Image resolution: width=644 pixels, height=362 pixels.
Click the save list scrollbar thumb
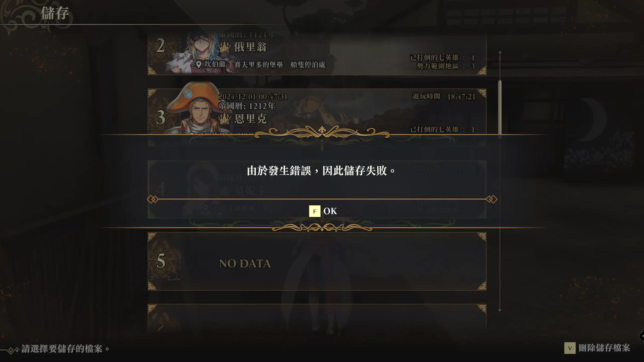click(500, 109)
